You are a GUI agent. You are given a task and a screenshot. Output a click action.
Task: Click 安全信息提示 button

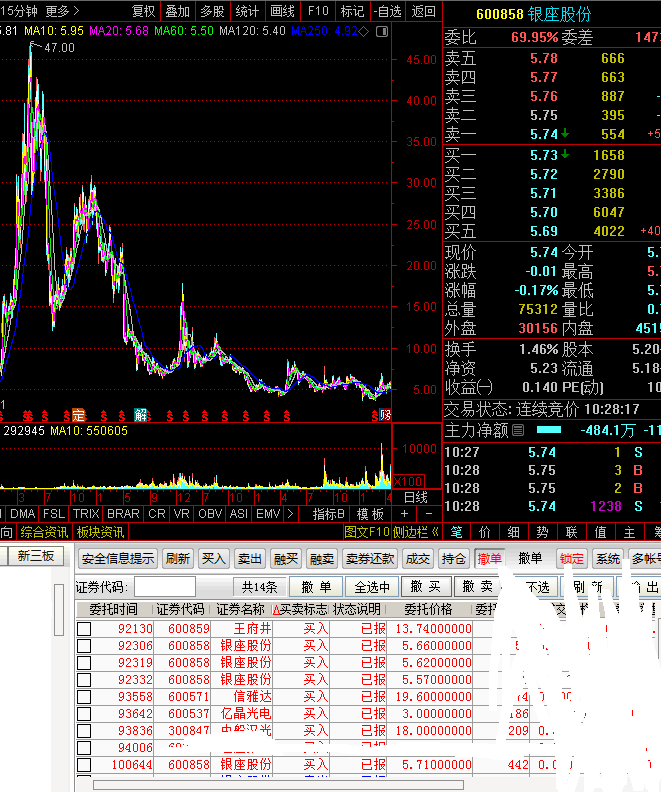click(x=118, y=559)
